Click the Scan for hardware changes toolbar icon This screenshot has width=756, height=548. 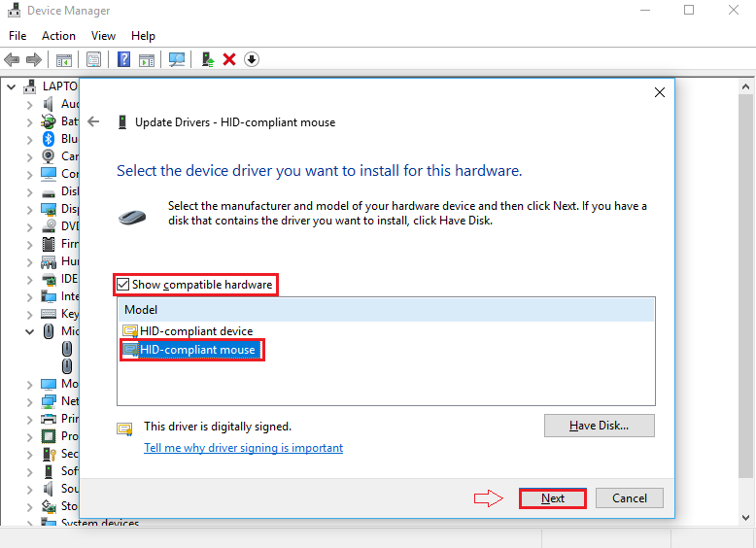[x=176, y=59]
